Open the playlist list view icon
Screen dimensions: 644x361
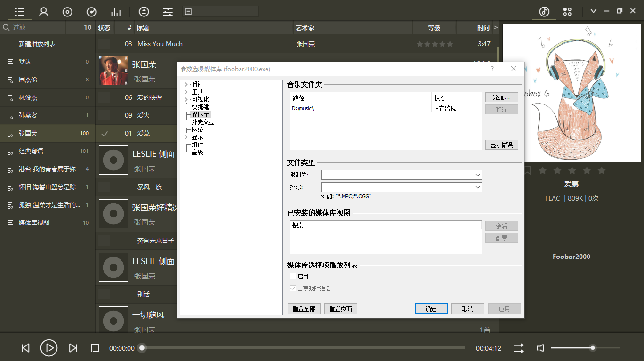click(x=19, y=12)
